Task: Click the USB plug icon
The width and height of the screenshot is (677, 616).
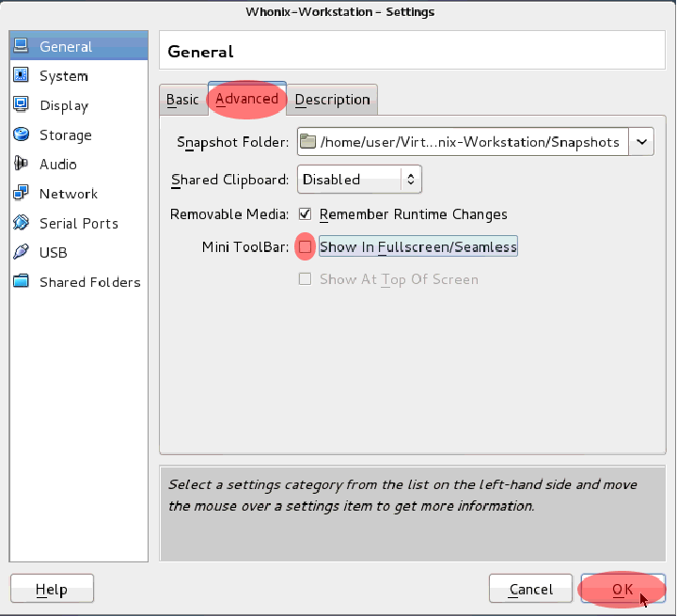Action: (x=21, y=252)
